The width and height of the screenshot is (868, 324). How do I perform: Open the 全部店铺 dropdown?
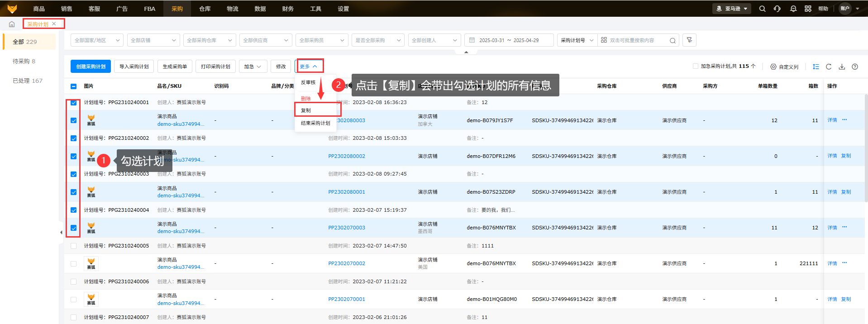pyautogui.click(x=153, y=40)
